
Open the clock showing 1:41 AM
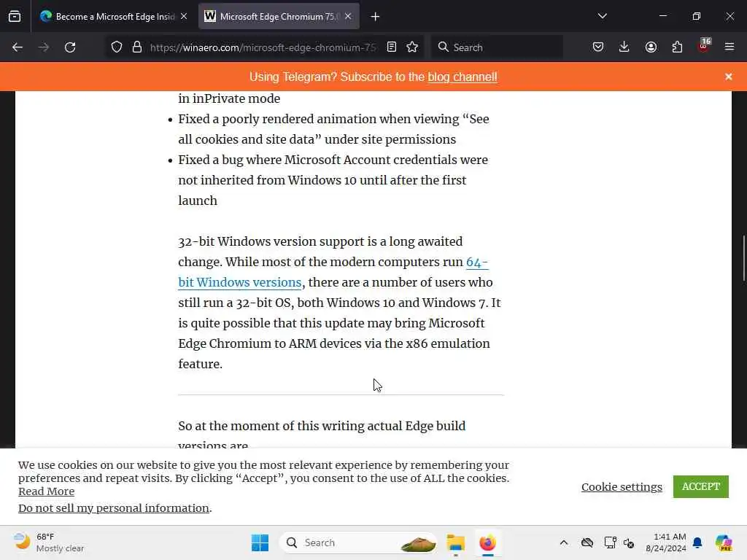pos(666,542)
